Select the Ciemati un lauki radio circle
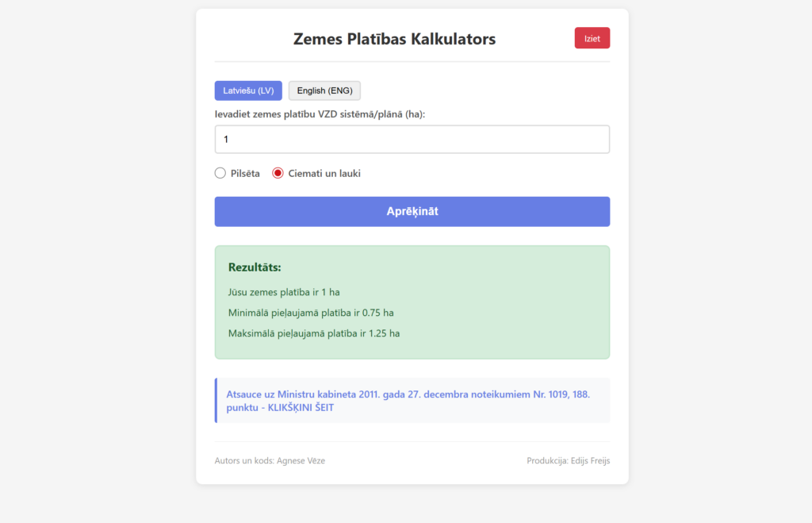Image resolution: width=812 pixels, height=523 pixels. (278, 173)
